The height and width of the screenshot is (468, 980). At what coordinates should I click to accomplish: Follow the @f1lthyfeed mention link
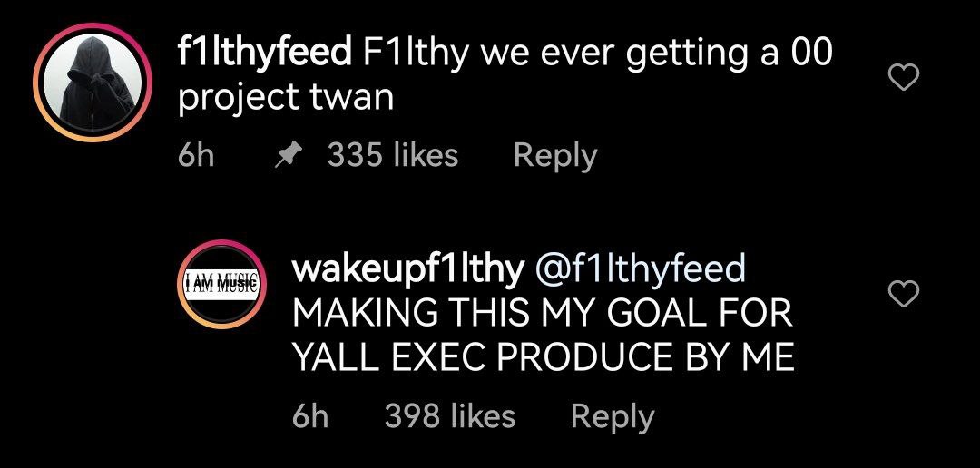[640, 270]
